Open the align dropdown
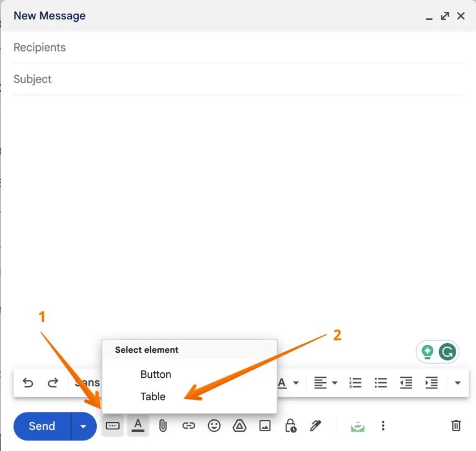Viewport: 476px width, 451px height. (x=326, y=383)
